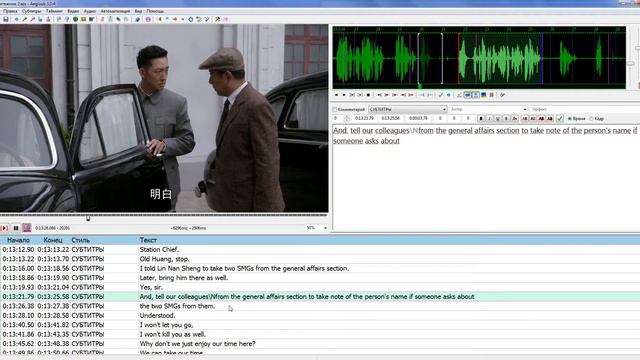This screenshot has width=640, height=360.
Task: Click the underline formatting button
Action: (497, 118)
